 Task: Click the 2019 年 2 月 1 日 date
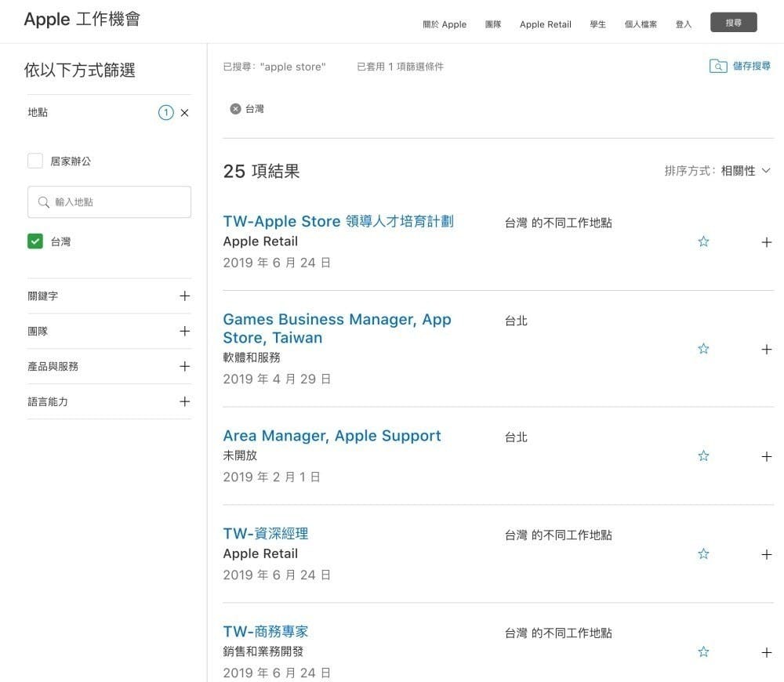(x=271, y=477)
